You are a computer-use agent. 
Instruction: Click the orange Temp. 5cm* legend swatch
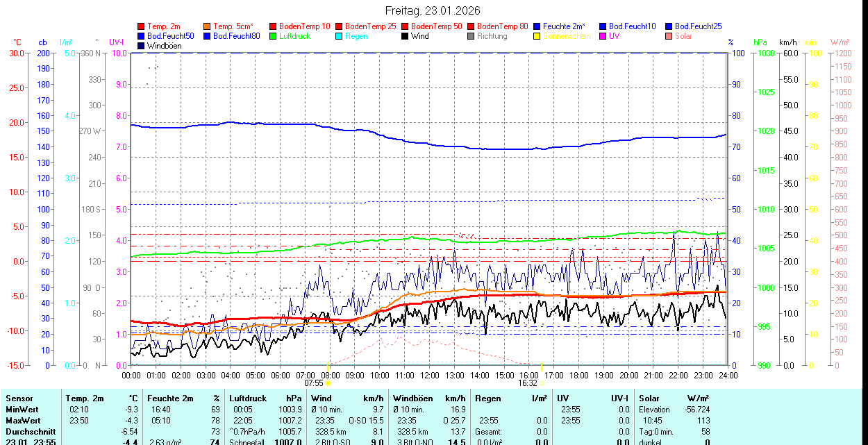point(208,26)
